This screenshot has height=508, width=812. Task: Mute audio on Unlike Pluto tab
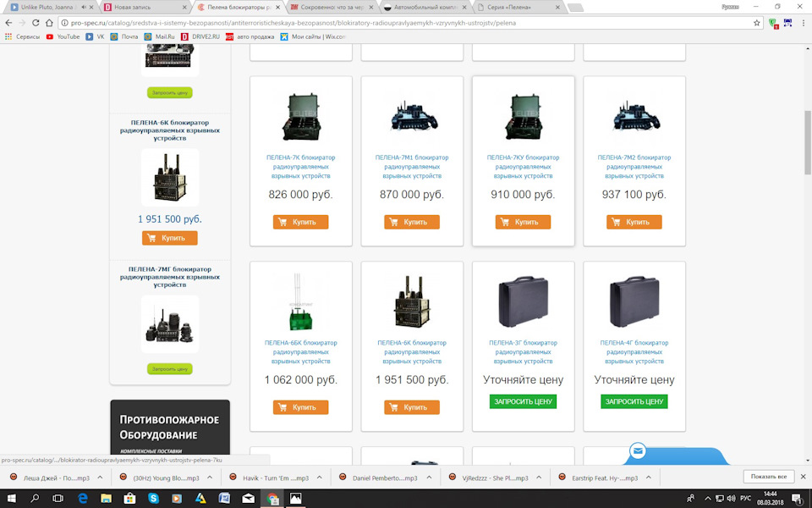click(84, 8)
